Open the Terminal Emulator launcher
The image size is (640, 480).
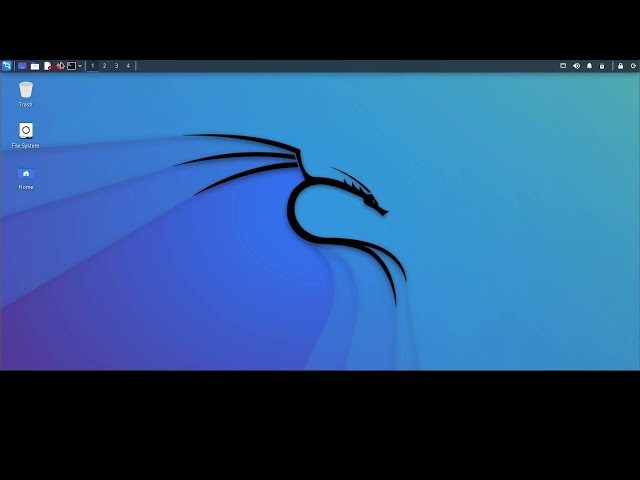pos(71,66)
